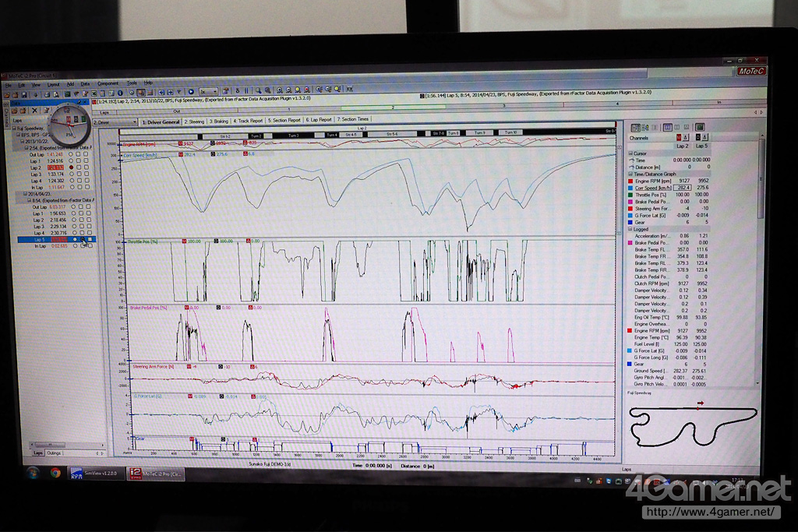
Task: Click the green icon in Channels panel toolbar
Action: [701, 127]
